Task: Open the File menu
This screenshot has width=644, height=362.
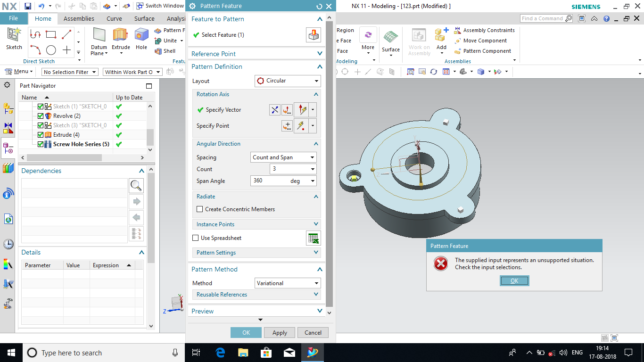Action: click(x=14, y=18)
